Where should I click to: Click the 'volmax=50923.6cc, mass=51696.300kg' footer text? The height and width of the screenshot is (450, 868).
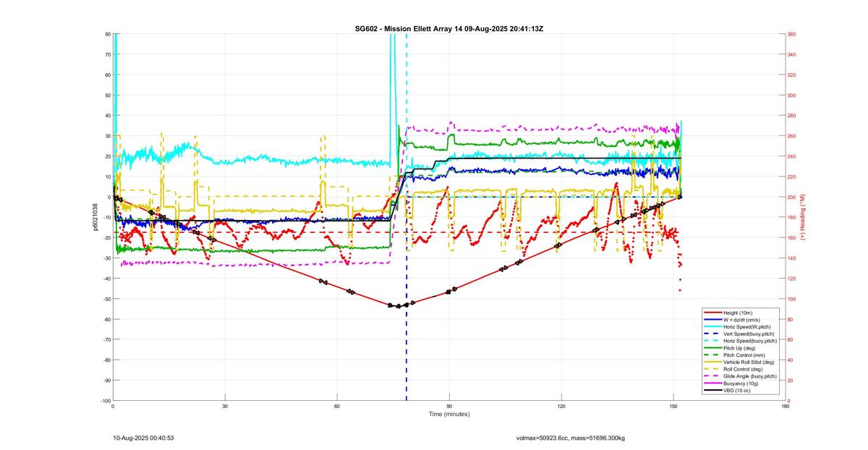pos(571,438)
